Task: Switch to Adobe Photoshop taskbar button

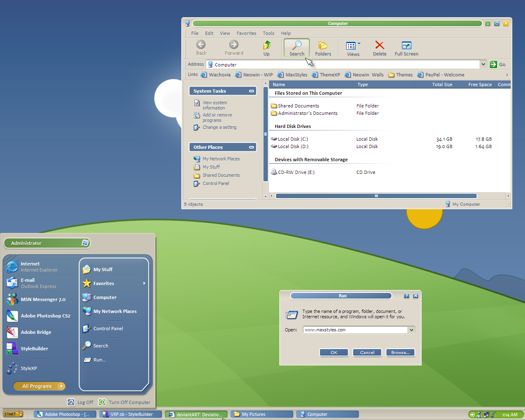Action: click(x=65, y=414)
